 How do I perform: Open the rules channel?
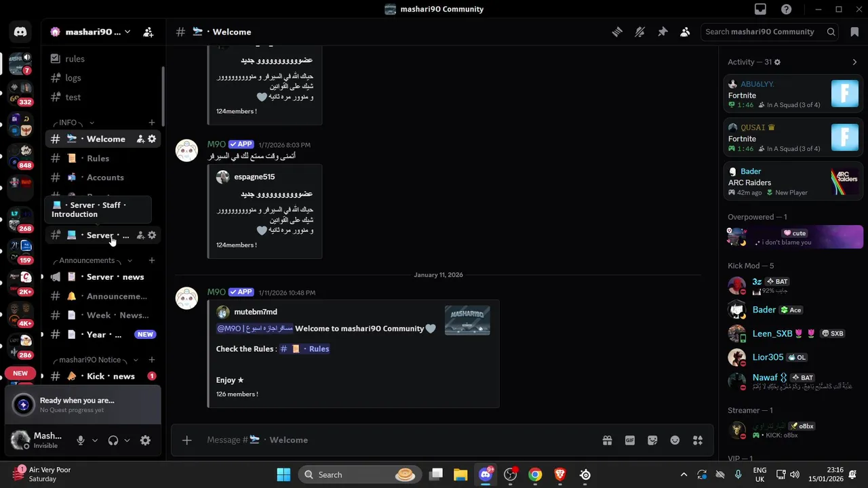click(102, 59)
